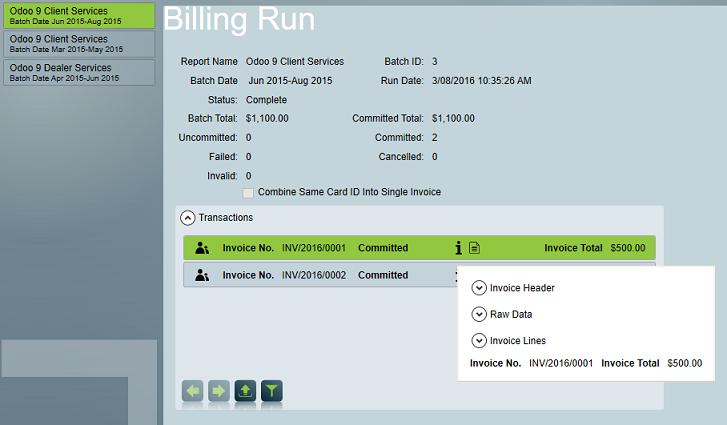Screen dimensions: 727x425
Task: Select Odoo 9 Client Services Jun 2015-Aug 2015 batch
Action: [78, 16]
